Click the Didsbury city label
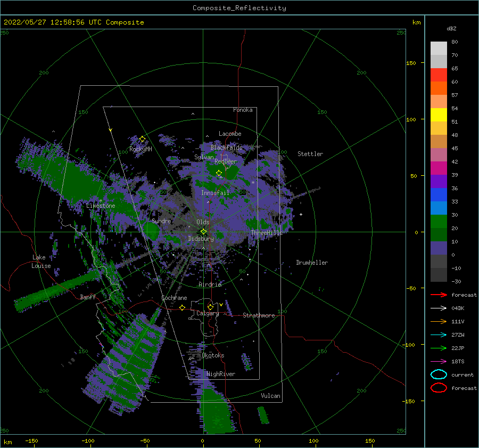 [x=201, y=239]
